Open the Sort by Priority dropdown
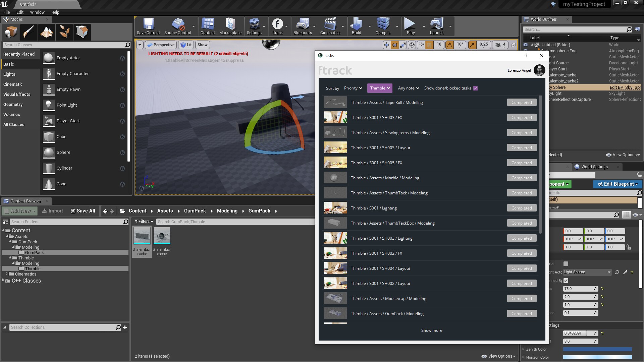This screenshot has width=644, height=362. click(x=353, y=88)
